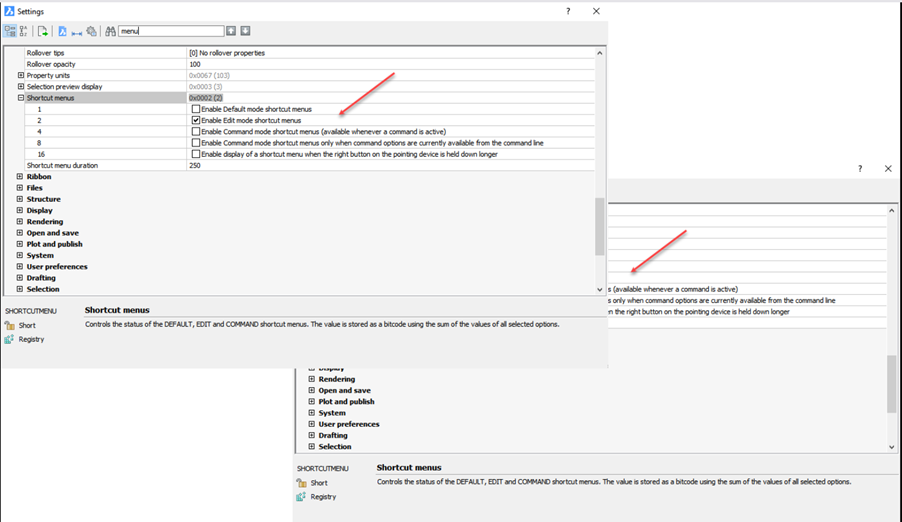Image resolution: width=902 pixels, height=522 pixels.
Task: Expand the Files category
Action: click(20, 188)
